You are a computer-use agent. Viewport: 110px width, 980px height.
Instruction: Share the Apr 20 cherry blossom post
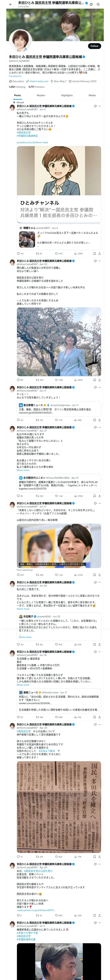click(99, 380)
